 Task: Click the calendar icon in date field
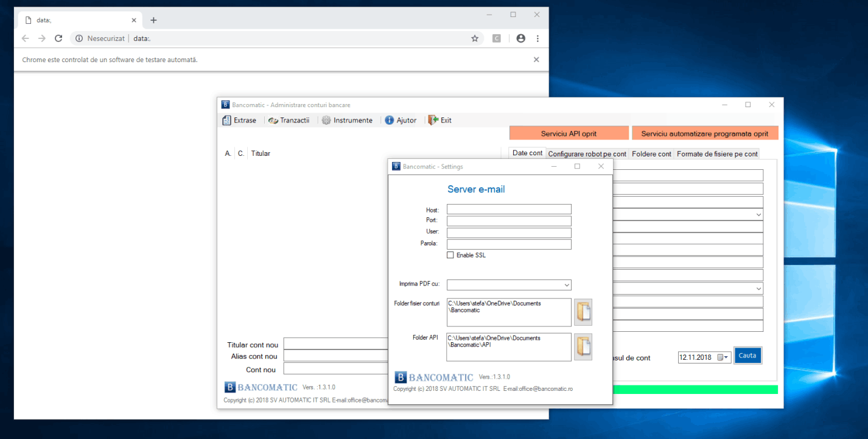(x=719, y=357)
